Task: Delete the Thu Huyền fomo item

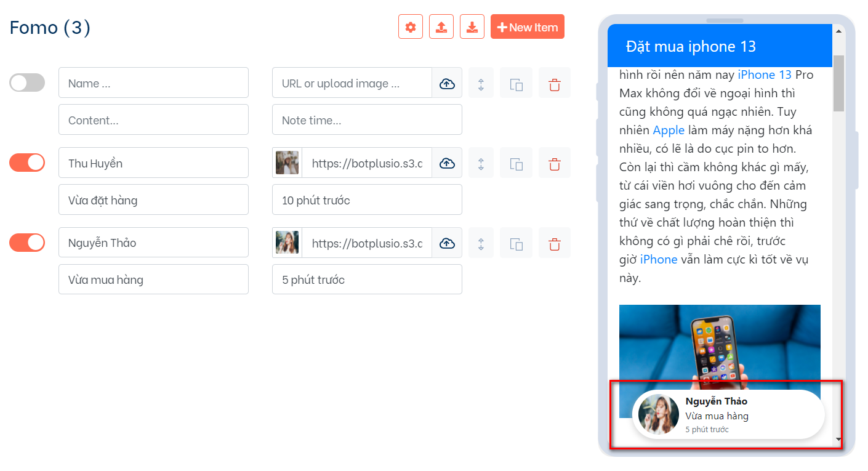Action: pyautogui.click(x=555, y=163)
